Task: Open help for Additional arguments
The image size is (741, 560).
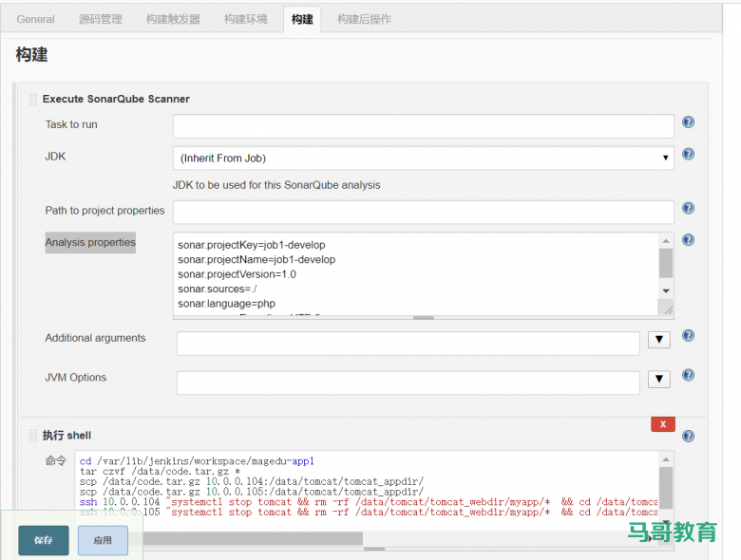Action: coord(688,336)
